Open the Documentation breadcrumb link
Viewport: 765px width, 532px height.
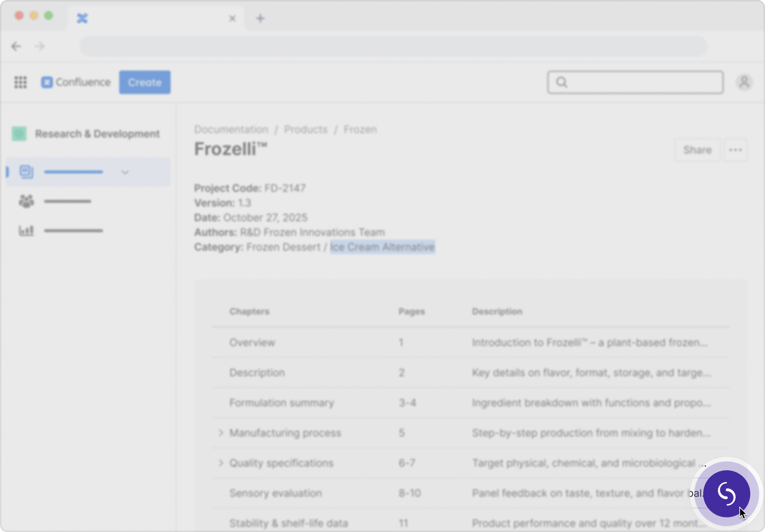231,129
